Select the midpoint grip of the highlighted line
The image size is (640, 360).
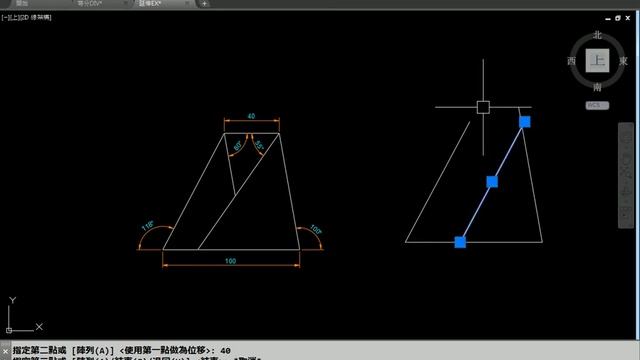tap(492, 182)
